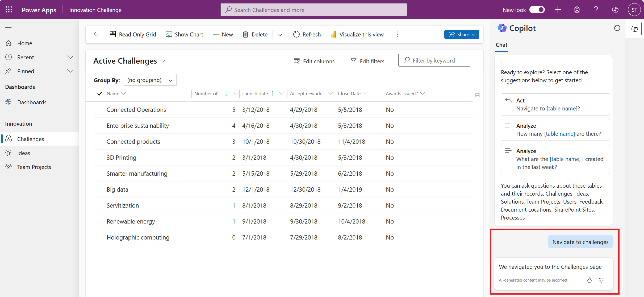
Task: Click the Read Only Grid icon
Action: (113, 34)
